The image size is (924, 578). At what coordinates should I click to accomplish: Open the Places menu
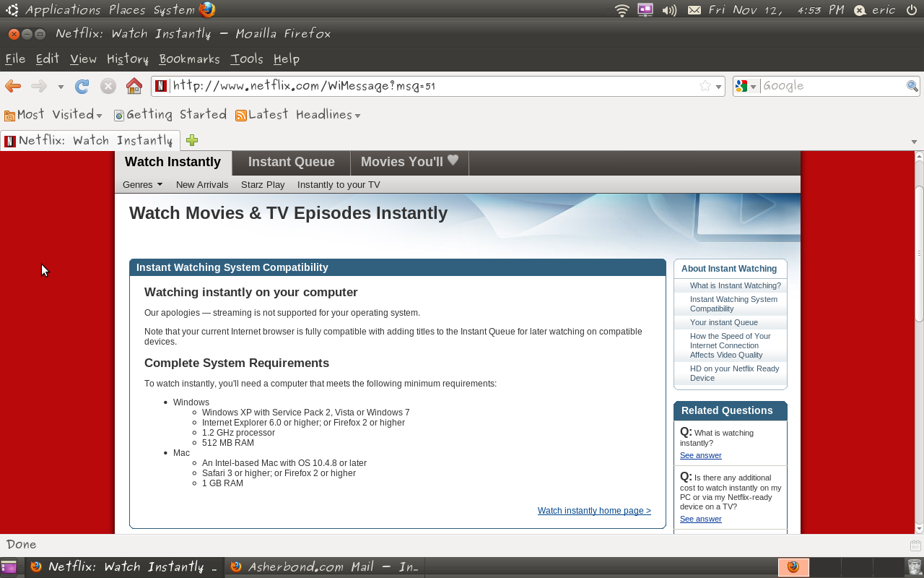coord(127,10)
